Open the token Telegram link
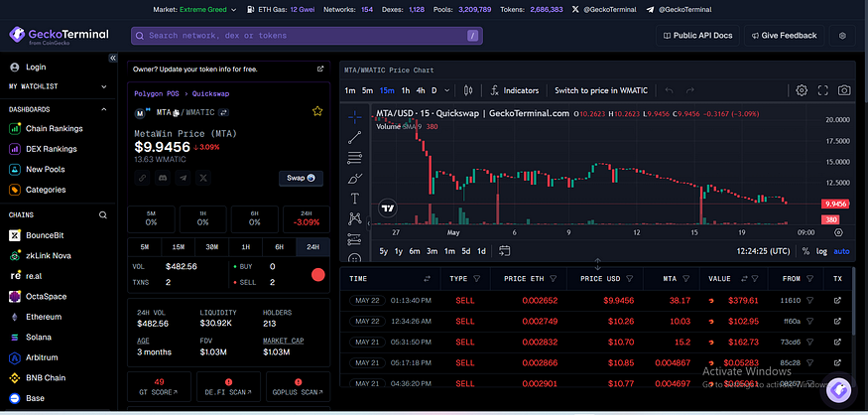This screenshot has height=415, width=868. (x=184, y=179)
